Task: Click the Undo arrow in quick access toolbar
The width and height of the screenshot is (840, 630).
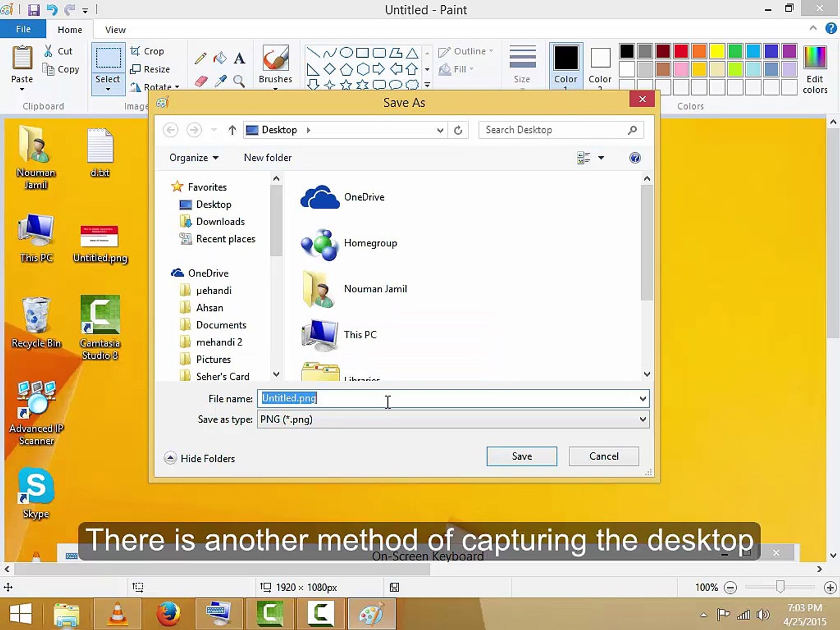Action: click(x=52, y=10)
